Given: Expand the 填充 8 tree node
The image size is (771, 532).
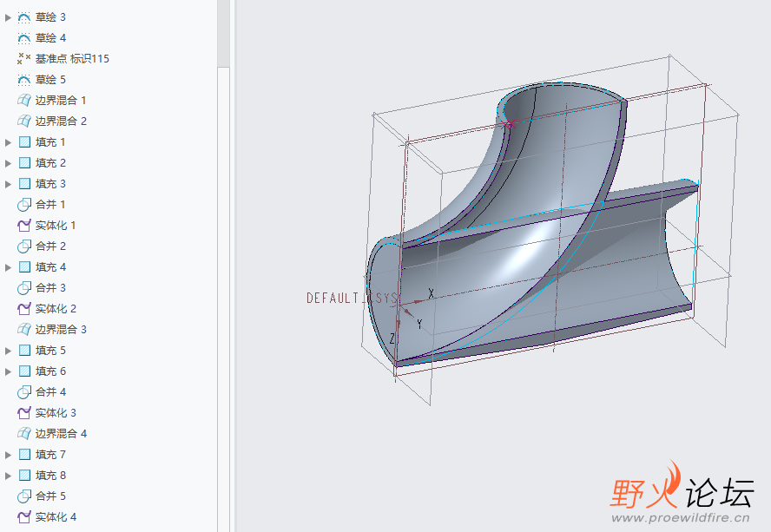Looking at the screenshot, I should [8, 476].
